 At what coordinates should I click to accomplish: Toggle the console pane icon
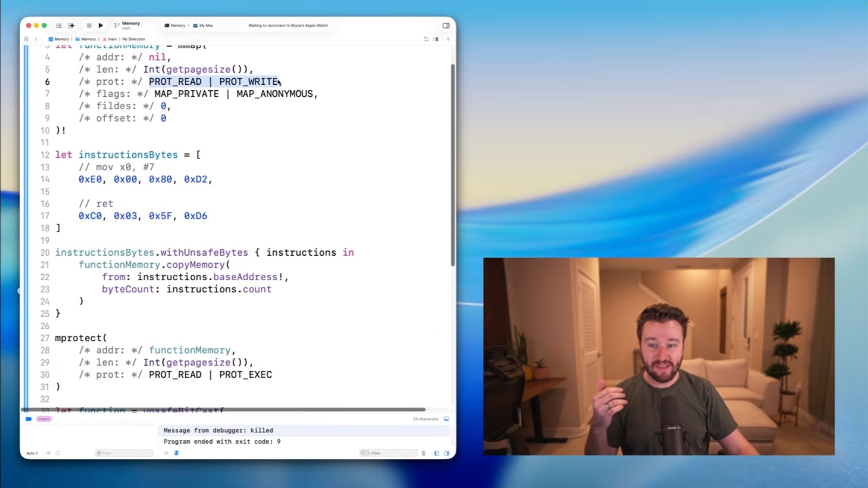[447, 453]
